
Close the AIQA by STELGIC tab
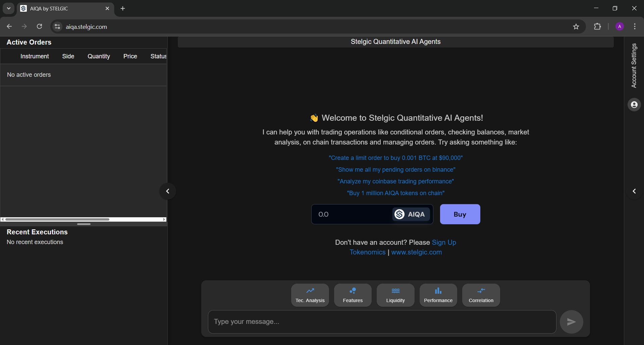click(x=107, y=8)
